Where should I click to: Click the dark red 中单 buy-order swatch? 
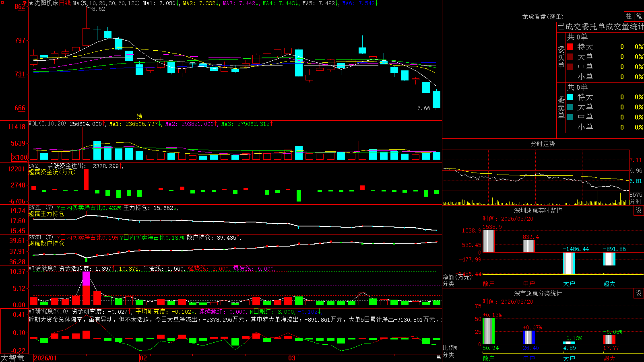tap(570, 67)
